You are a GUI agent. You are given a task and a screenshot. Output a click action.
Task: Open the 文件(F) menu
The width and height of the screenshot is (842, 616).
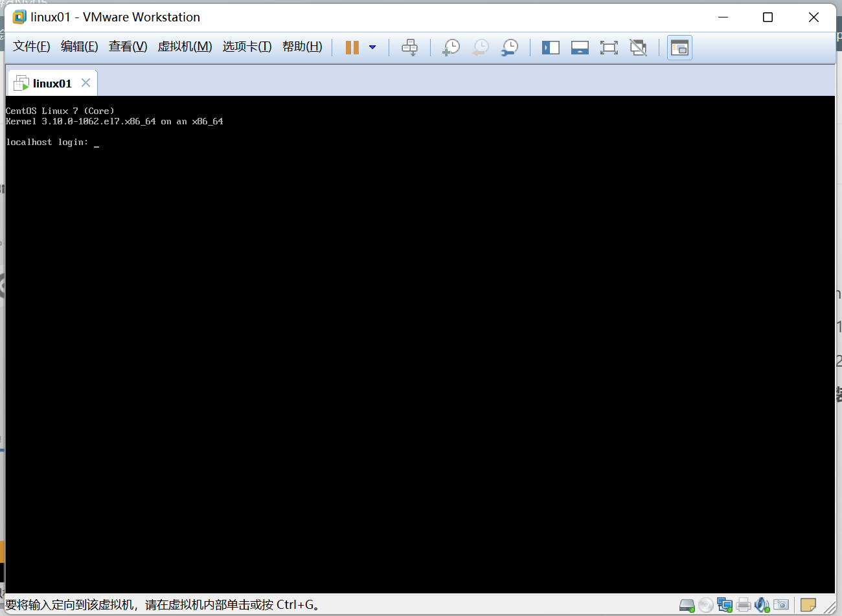point(32,47)
